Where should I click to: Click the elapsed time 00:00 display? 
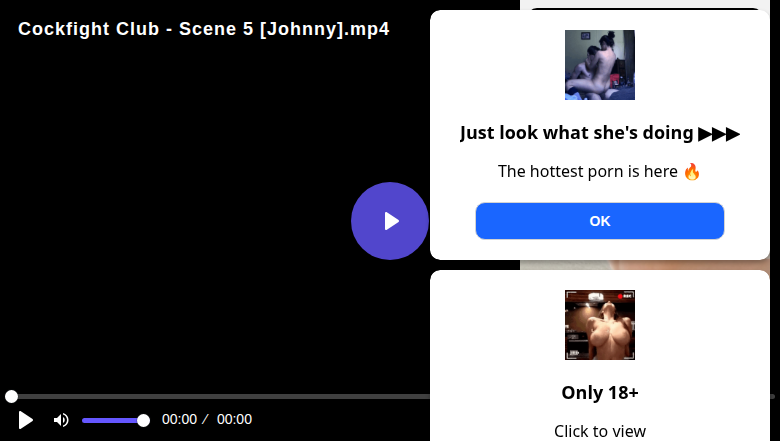pos(180,420)
